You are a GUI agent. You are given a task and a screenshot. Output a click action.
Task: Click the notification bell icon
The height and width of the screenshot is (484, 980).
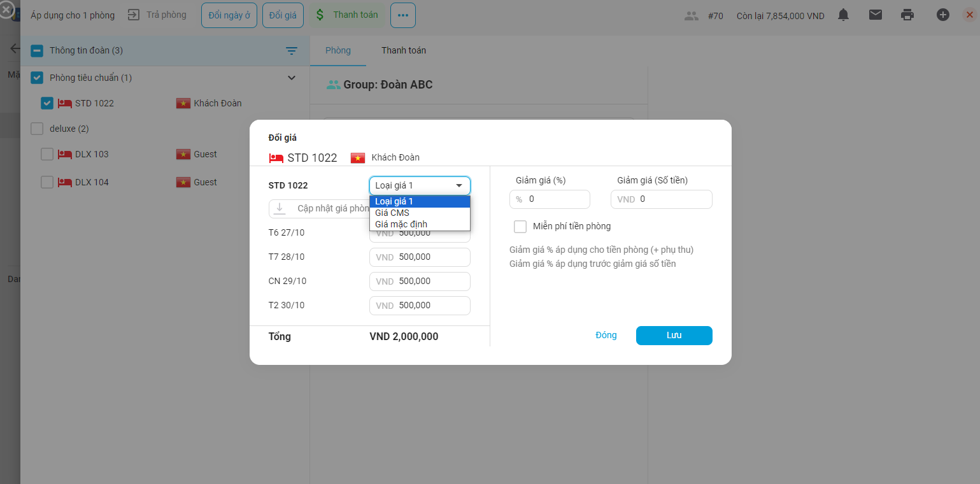tap(843, 15)
